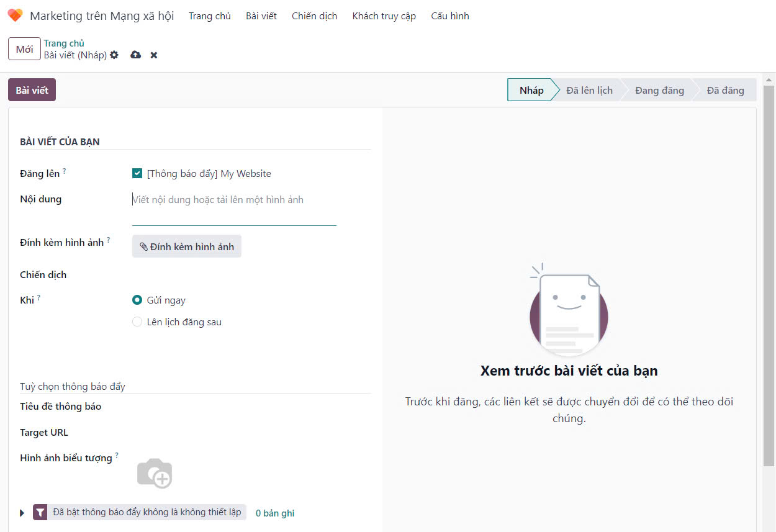Click the Odoo Social Marketing heart logo
The height and width of the screenshot is (532, 776).
(15, 16)
